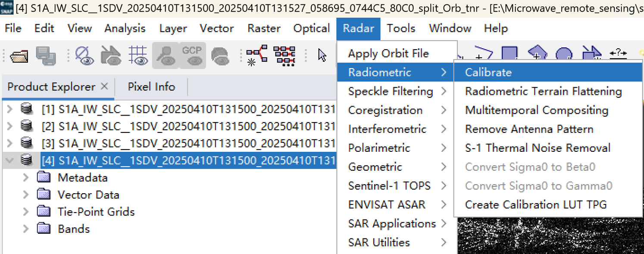644x254 pixels.
Task: Open the Raster menu
Action: click(x=264, y=28)
